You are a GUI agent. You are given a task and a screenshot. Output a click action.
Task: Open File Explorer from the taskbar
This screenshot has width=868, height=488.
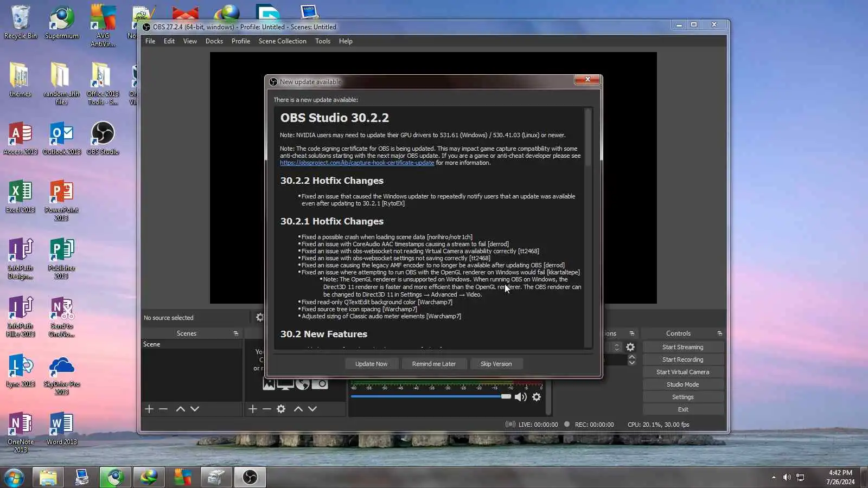[x=48, y=478]
